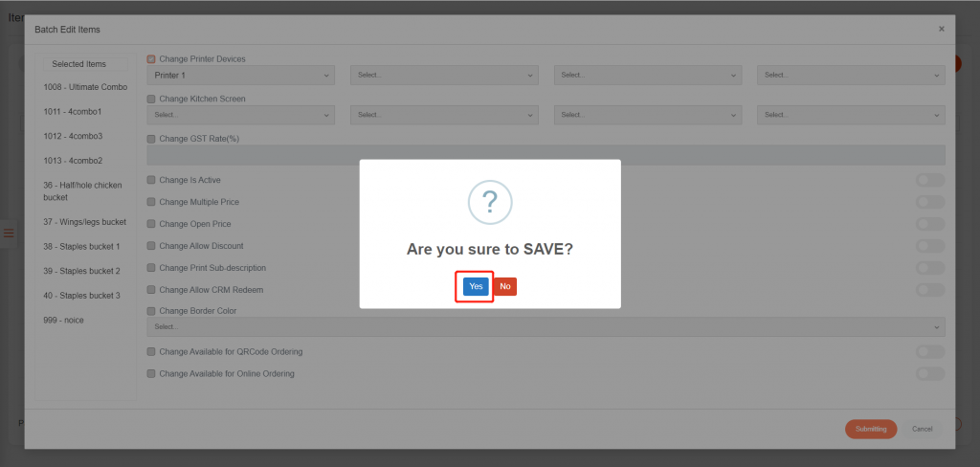The image size is (980, 467).
Task: Expand the Change Border Color dropdown
Action: coord(546,326)
